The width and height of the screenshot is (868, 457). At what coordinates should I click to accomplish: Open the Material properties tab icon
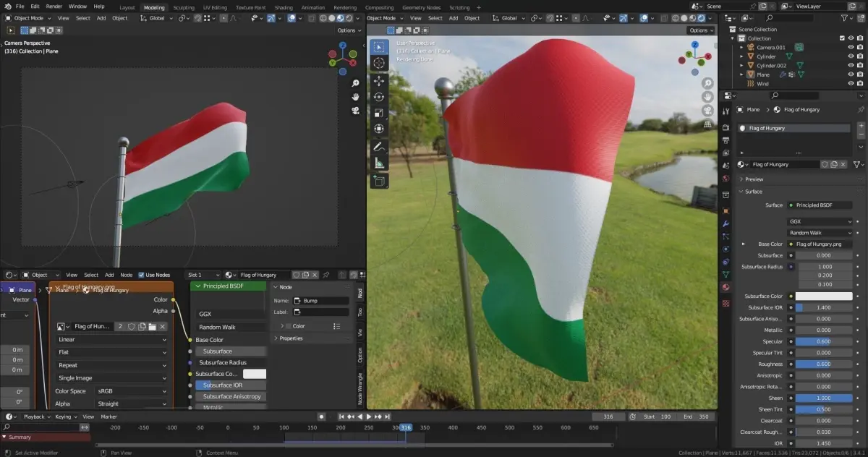(x=726, y=287)
